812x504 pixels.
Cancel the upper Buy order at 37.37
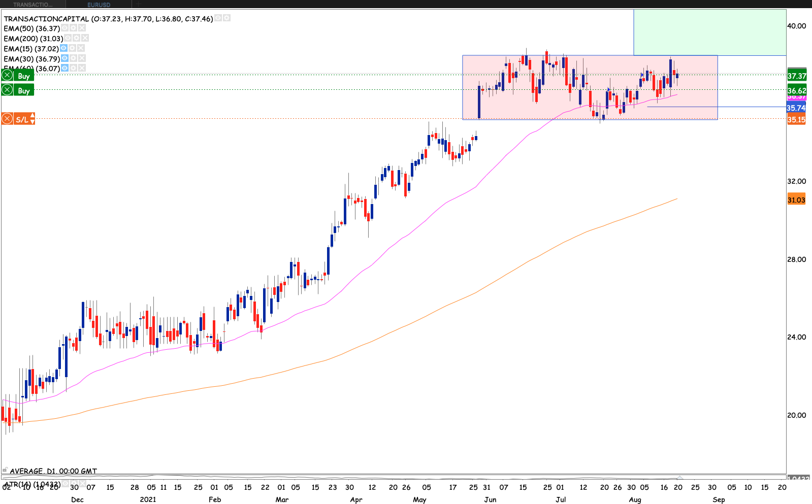7,76
